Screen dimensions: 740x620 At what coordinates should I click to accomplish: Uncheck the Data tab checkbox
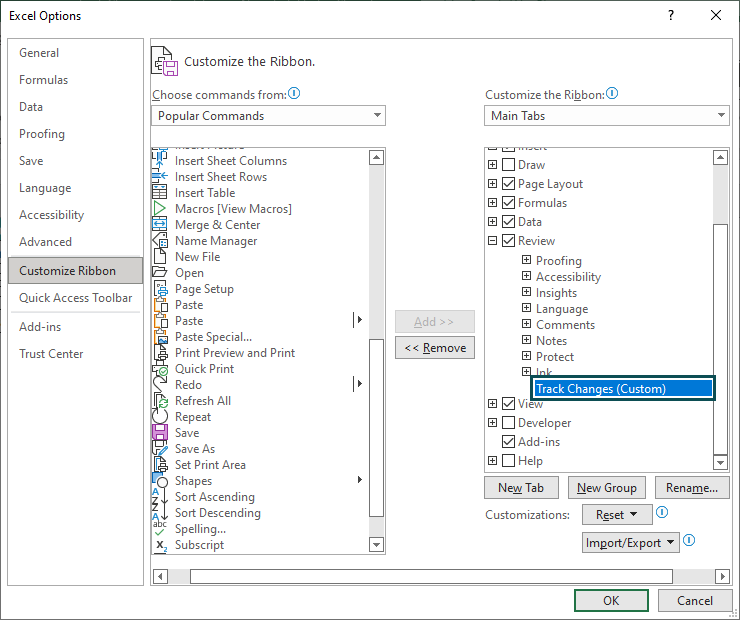tap(508, 221)
